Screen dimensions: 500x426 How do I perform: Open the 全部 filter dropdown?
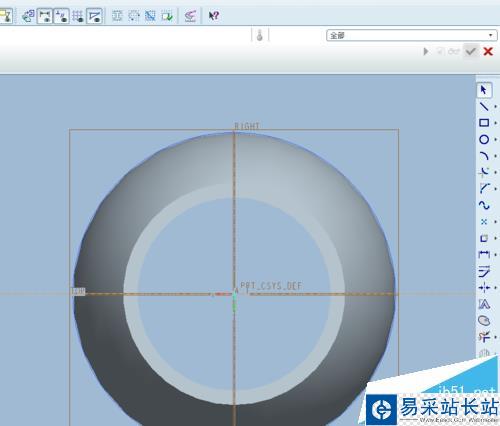pos(412,35)
